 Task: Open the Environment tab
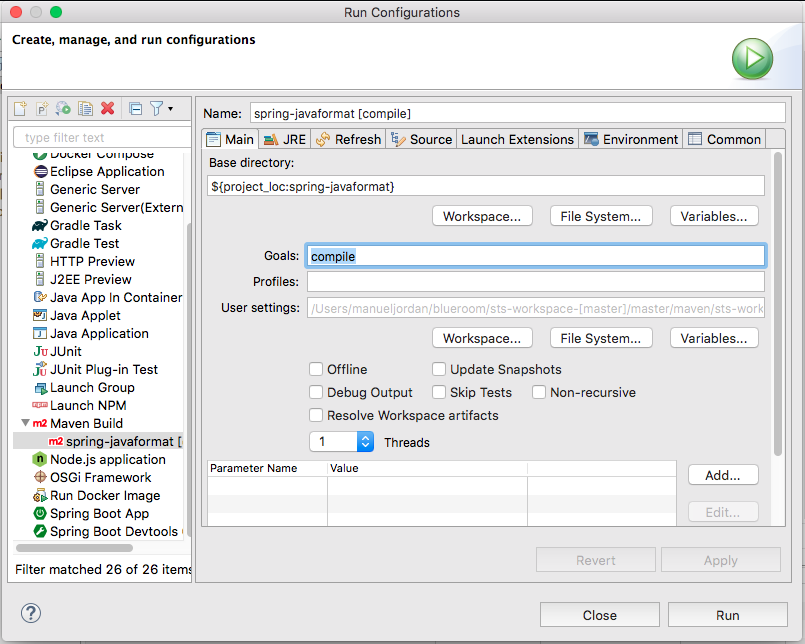pos(631,139)
